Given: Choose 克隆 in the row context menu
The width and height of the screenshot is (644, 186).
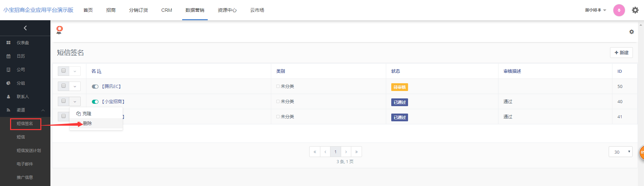Looking at the screenshot, I should [x=87, y=114].
